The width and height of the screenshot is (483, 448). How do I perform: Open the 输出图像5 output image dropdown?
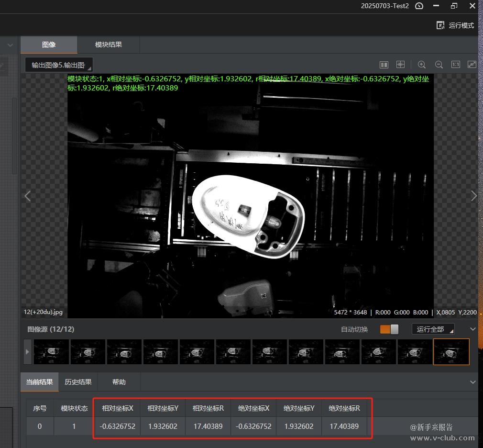click(59, 65)
